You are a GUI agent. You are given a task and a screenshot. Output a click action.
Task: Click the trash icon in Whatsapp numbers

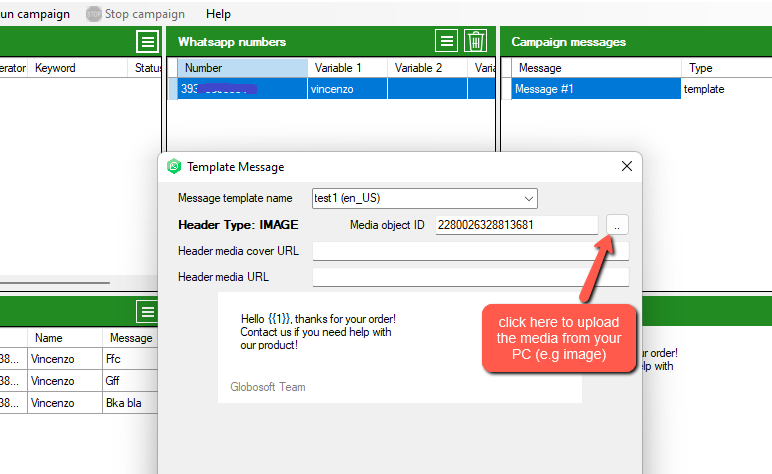point(476,41)
